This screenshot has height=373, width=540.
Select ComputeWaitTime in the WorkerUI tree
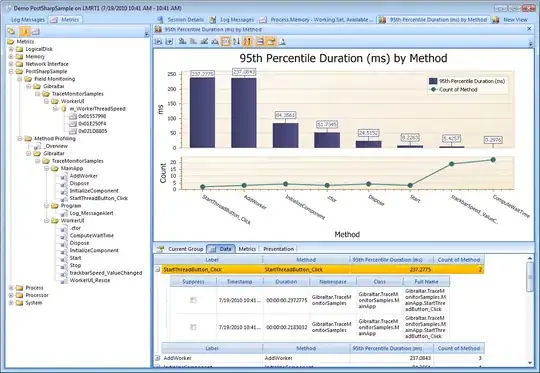(92, 236)
